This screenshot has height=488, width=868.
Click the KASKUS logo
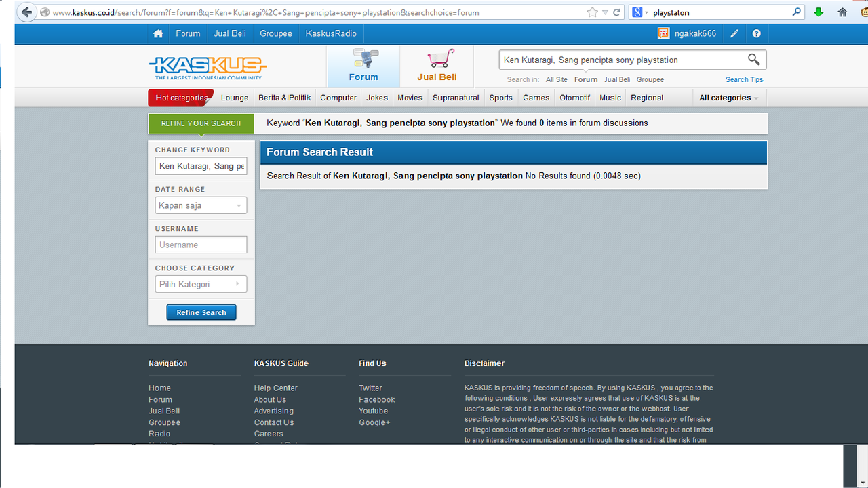click(x=208, y=67)
